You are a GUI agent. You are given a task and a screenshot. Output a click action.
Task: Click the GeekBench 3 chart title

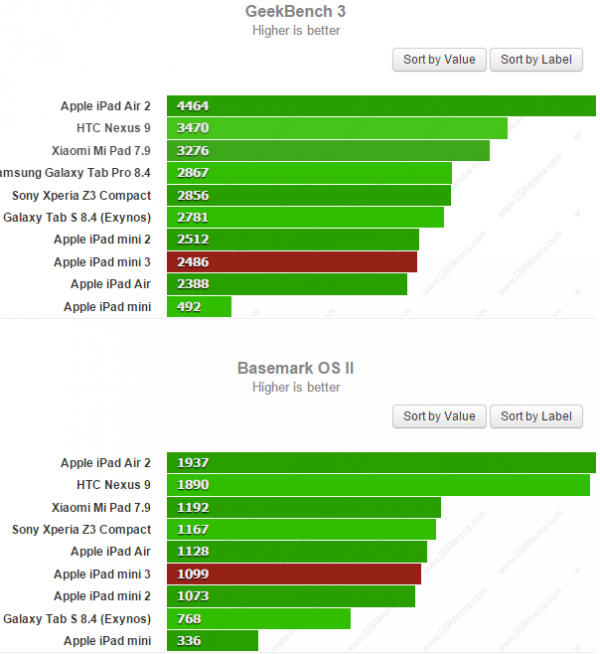click(296, 12)
